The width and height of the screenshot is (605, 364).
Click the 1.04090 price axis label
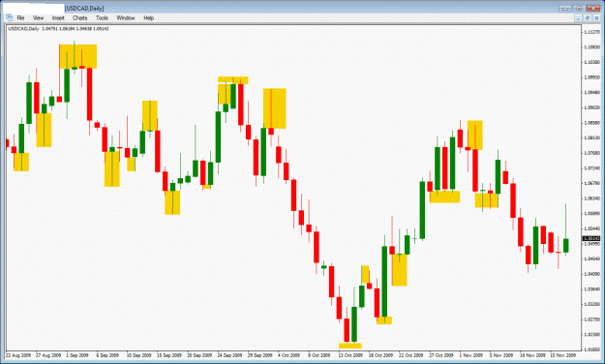(x=592, y=274)
